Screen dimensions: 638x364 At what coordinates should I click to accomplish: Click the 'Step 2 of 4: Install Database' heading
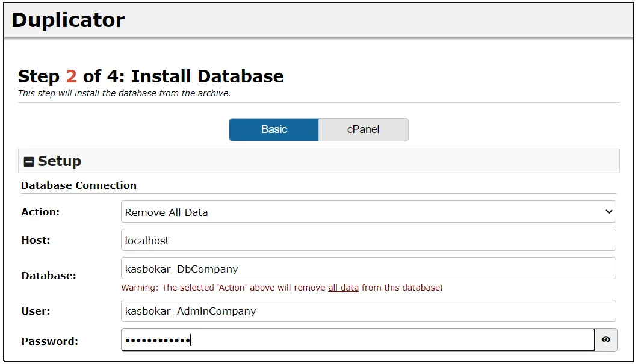151,76
